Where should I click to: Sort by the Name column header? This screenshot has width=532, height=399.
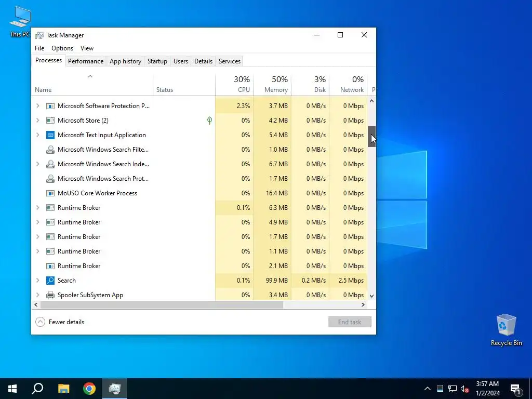(x=92, y=85)
